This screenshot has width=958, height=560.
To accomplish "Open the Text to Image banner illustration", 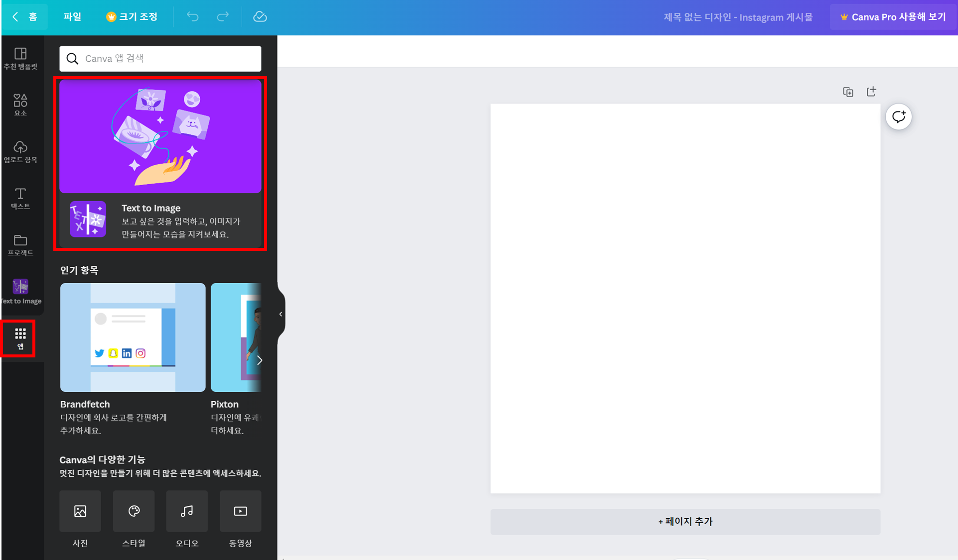I will click(160, 136).
